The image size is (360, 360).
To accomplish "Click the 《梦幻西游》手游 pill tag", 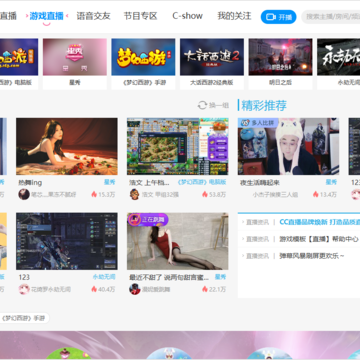I will [x=23, y=318].
